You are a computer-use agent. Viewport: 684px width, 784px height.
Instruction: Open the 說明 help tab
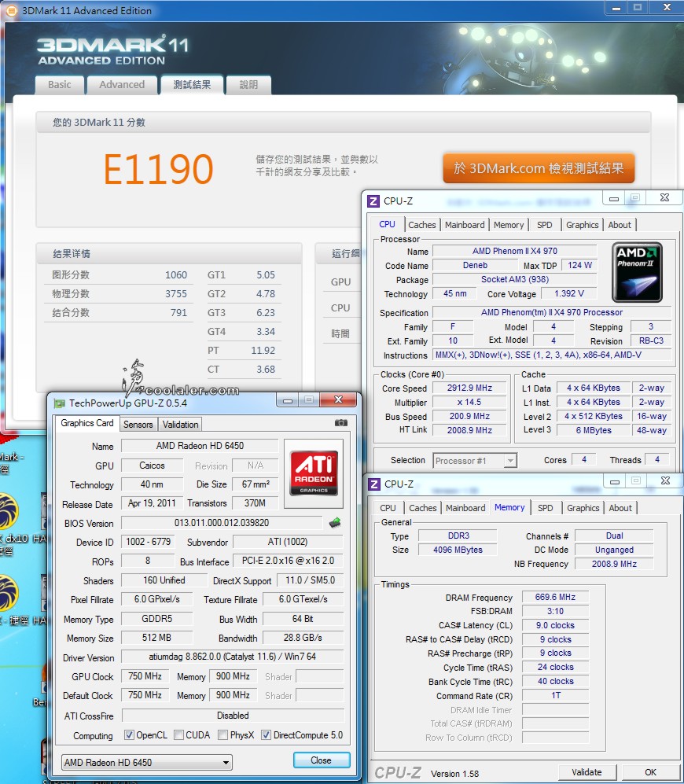(x=248, y=84)
